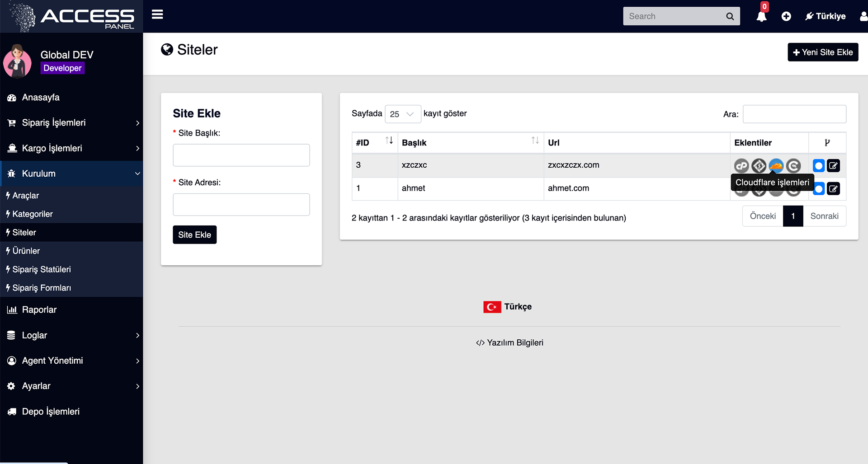Open the user profile icon in top bar
This screenshot has height=464, width=868.
(863, 16)
